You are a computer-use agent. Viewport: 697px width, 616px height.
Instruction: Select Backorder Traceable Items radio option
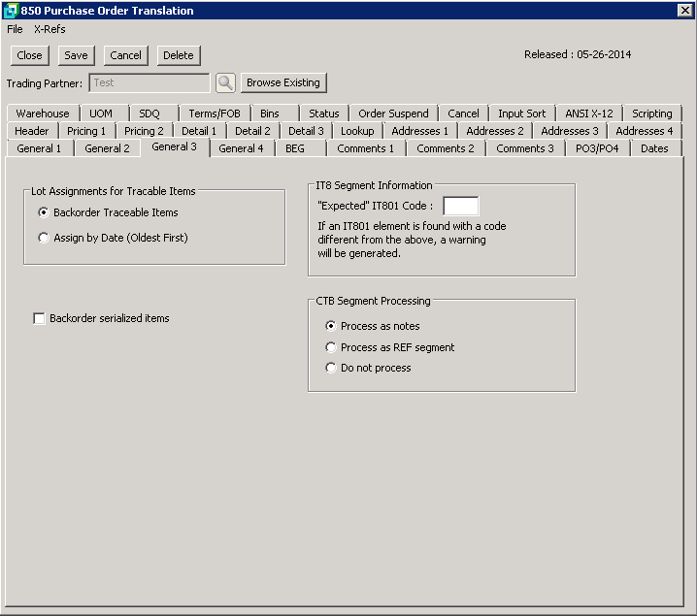pos(44,212)
